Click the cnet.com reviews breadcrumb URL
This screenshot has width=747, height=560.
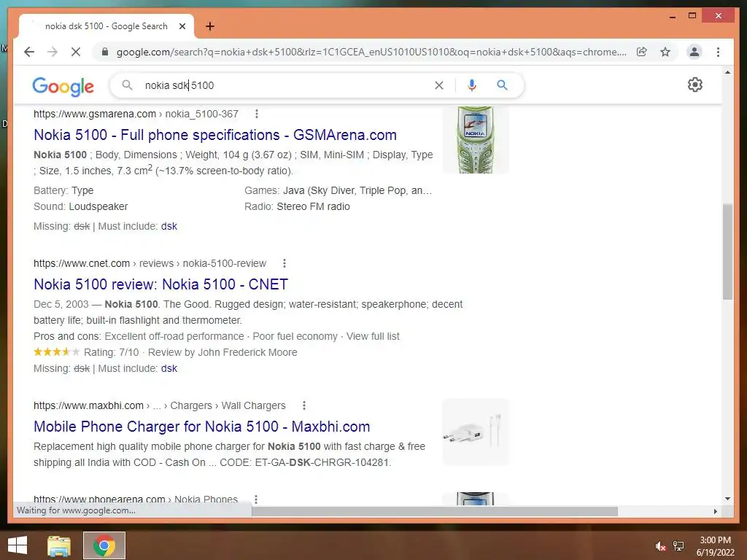coord(150,263)
